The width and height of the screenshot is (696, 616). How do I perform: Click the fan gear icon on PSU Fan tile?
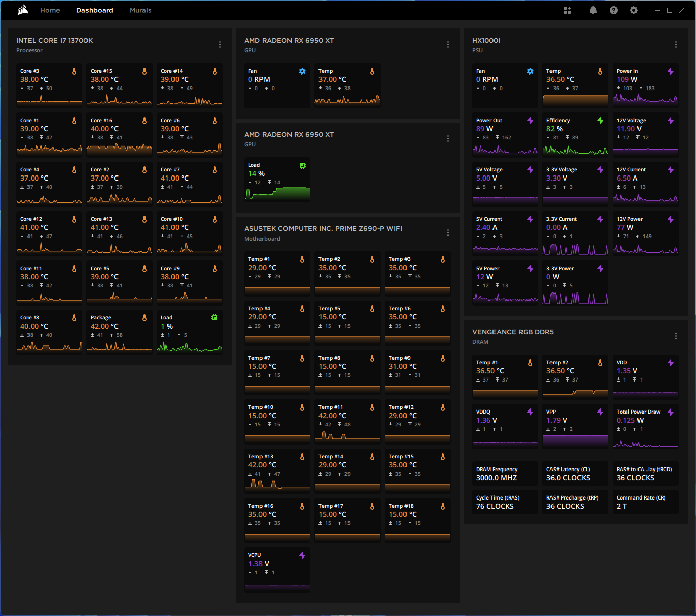pos(530,71)
